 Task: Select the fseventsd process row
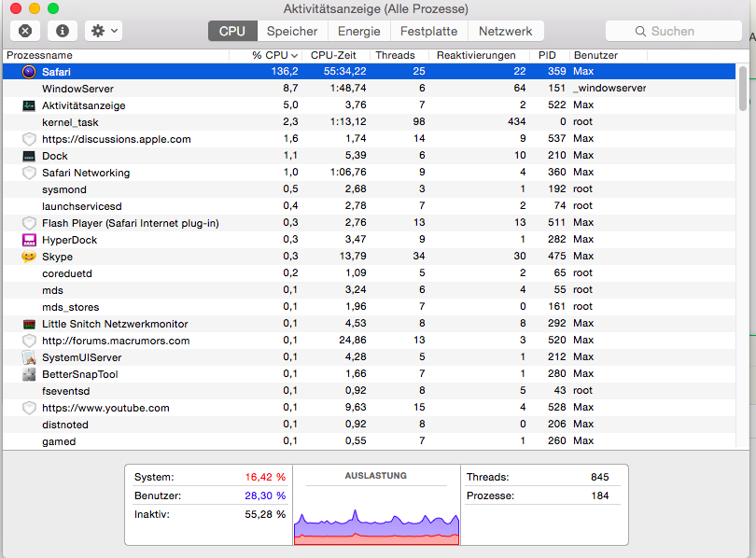(x=370, y=391)
